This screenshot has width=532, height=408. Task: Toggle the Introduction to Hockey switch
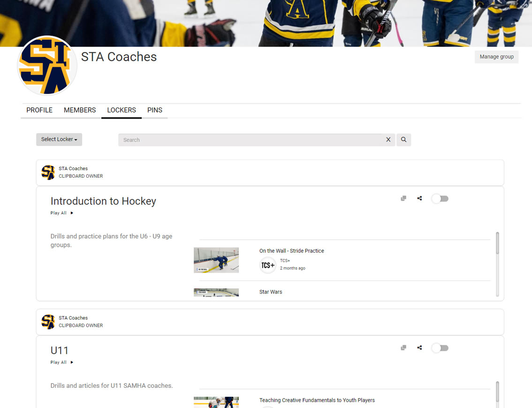pos(440,199)
